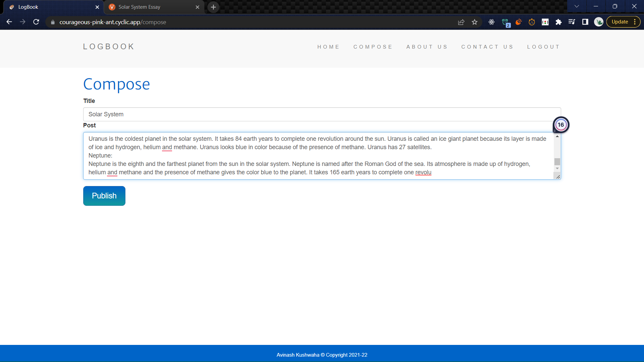Click the reload page button
644x362 pixels.
pos(36,22)
